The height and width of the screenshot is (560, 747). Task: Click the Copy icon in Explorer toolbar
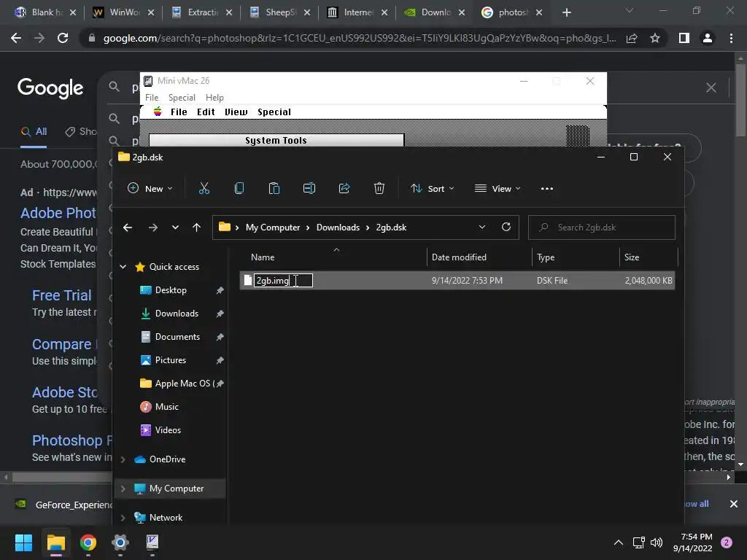pos(239,189)
